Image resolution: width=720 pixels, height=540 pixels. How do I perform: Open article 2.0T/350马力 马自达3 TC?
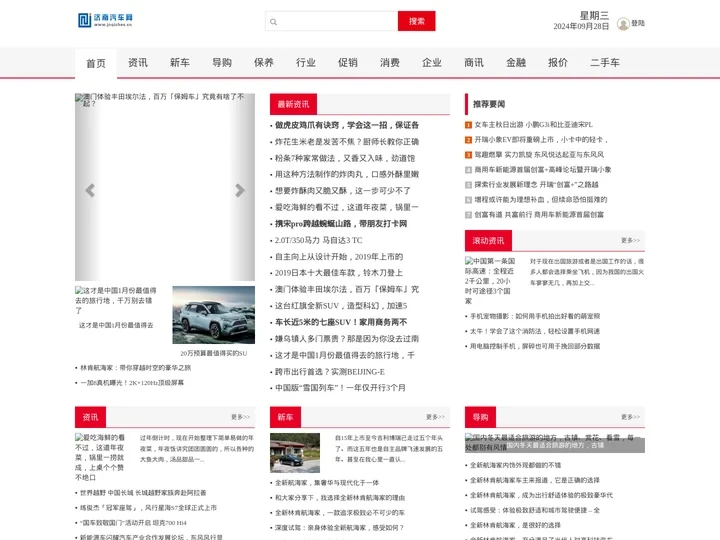click(x=318, y=240)
